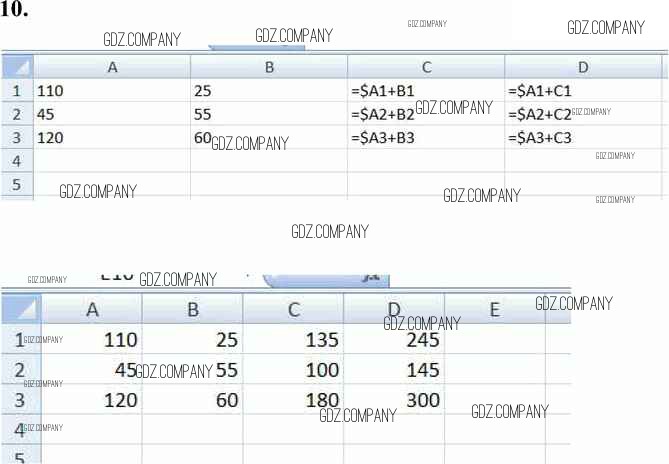Viewport: 669px width, 464px height.
Task: Select the cell containing formula =$A2+B2
Action: coord(426,113)
